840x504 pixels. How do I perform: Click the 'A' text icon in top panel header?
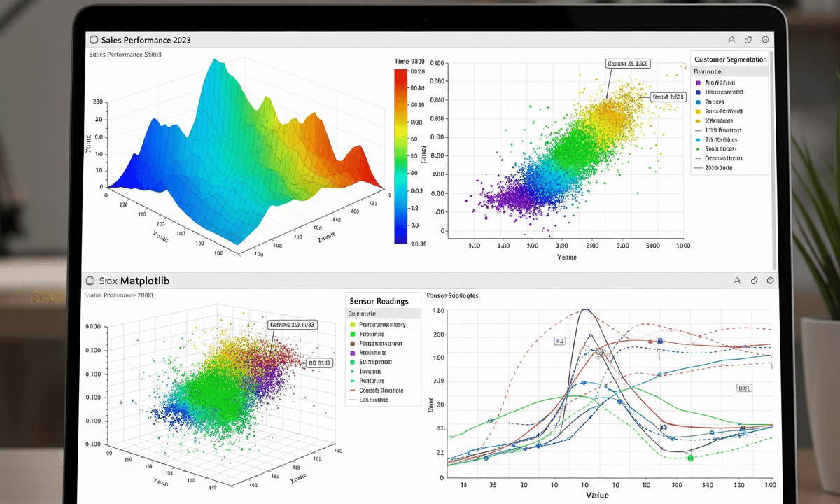pos(731,41)
